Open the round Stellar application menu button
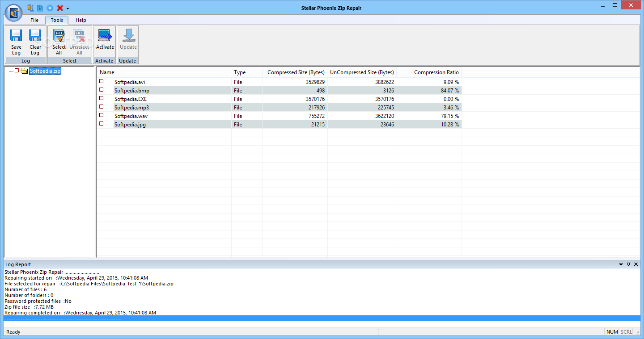Screen dimensions: 644x339 coord(13,13)
